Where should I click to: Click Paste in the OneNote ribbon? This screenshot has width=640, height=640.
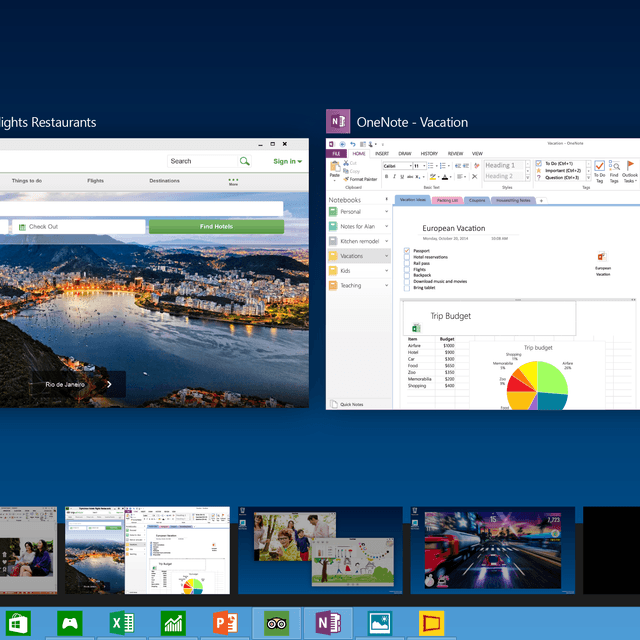pyautogui.click(x=335, y=169)
